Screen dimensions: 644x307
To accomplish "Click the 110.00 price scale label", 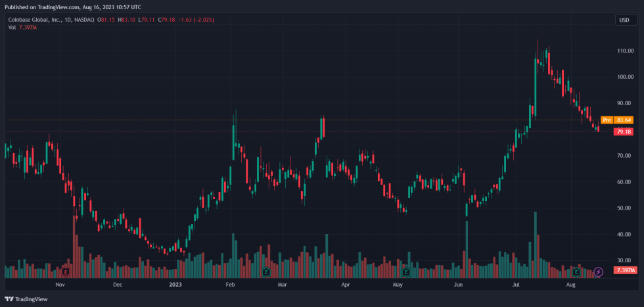I will pos(625,51).
